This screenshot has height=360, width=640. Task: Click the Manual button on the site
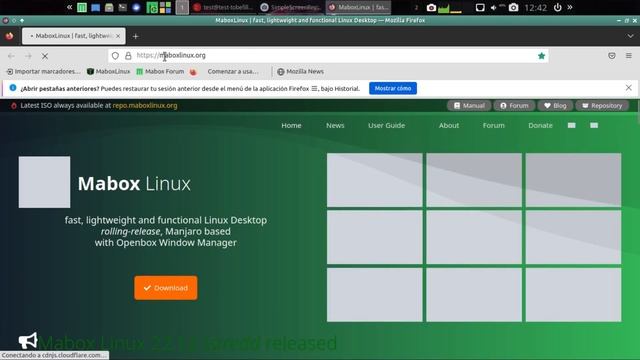469,106
